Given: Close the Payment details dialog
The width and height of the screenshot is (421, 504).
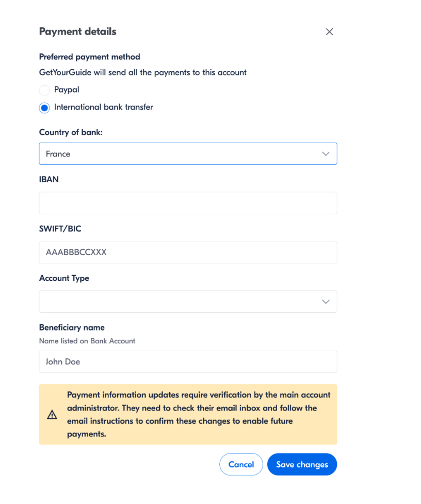Looking at the screenshot, I should tap(329, 32).
